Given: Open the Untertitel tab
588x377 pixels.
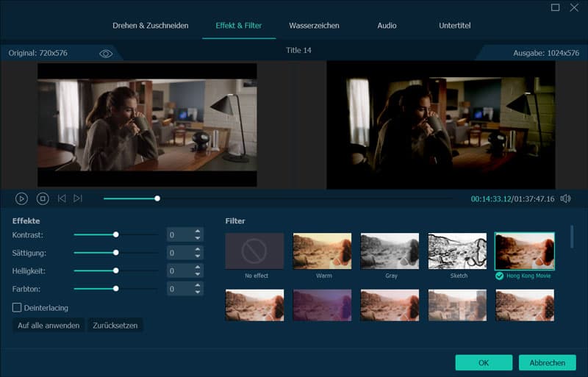Looking at the screenshot, I should [x=454, y=26].
